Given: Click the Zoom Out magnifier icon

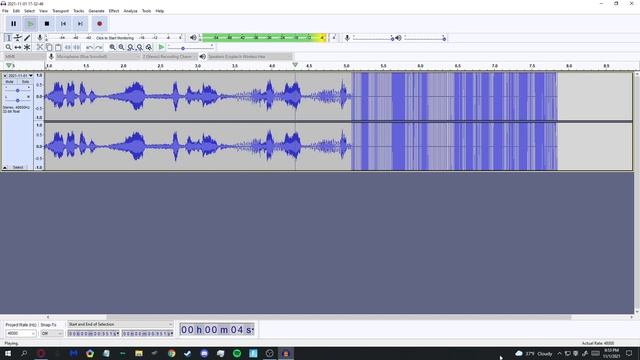Looking at the screenshot, I should tap(121, 47).
